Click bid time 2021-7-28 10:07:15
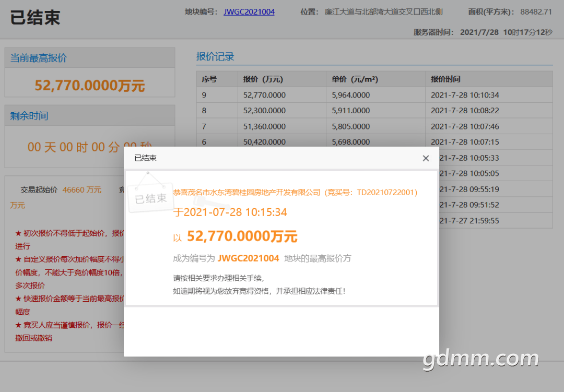564x392 pixels. pyautogui.click(x=465, y=141)
